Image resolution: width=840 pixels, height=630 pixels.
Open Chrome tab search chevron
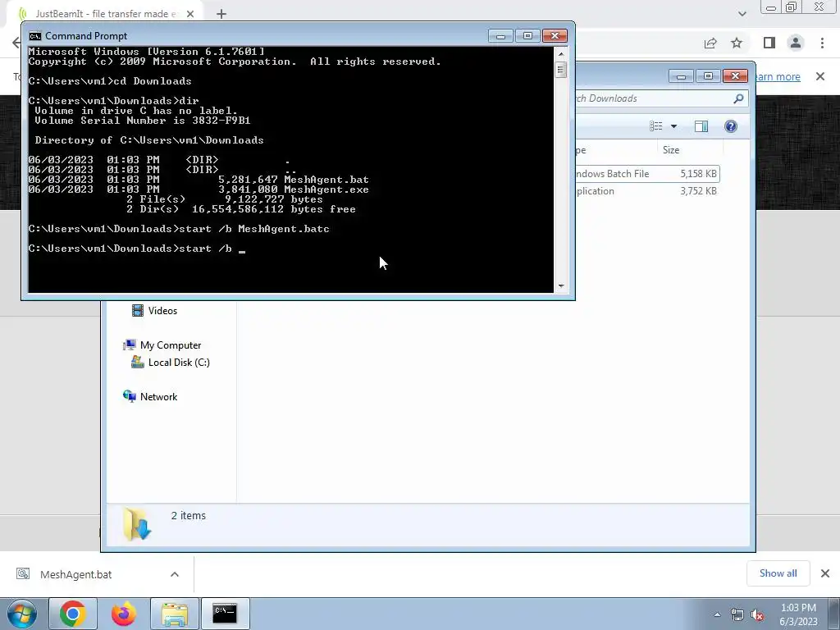click(742, 14)
